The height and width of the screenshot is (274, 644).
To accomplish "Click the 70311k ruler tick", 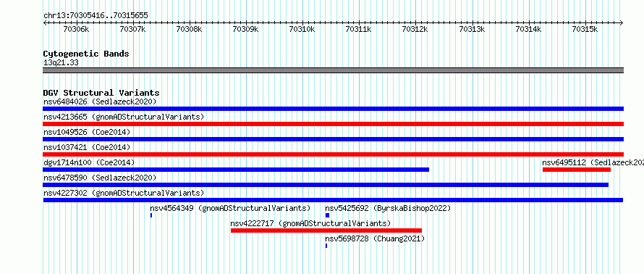I will 359,29.
